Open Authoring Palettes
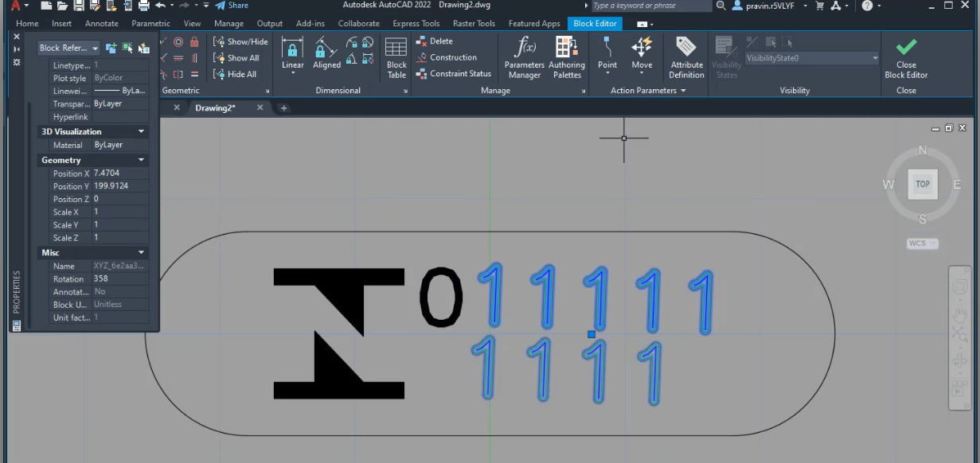This screenshot has height=463, width=980. point(567,58)
